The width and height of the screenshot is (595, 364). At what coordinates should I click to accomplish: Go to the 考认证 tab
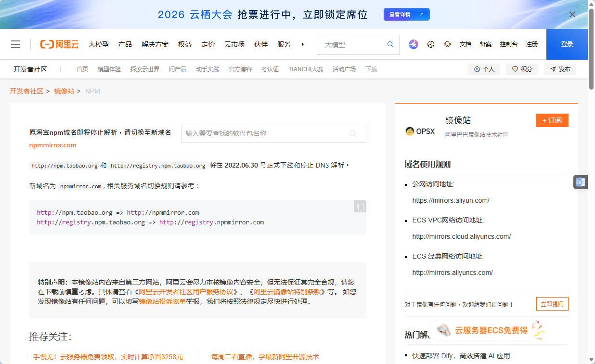coord(270,69)
